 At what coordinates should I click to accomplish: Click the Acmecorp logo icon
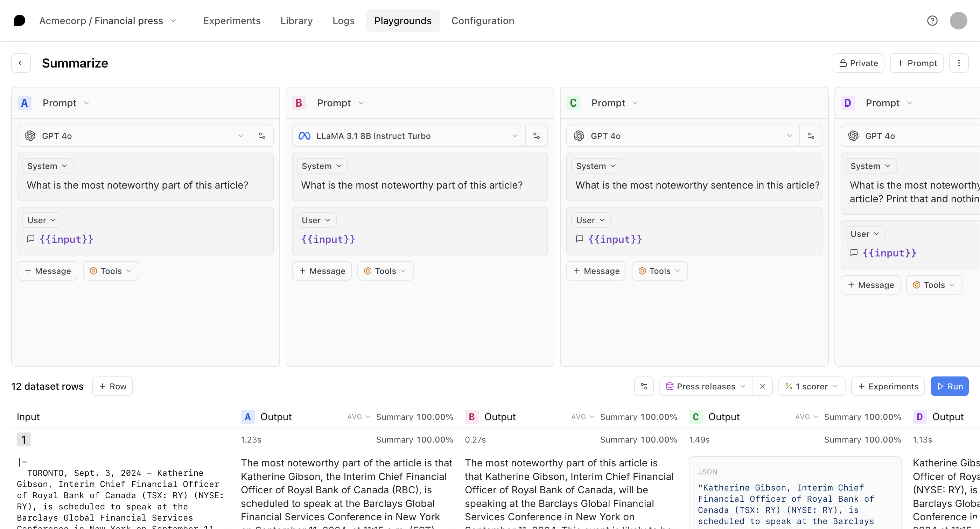click(x=19, y=21)
